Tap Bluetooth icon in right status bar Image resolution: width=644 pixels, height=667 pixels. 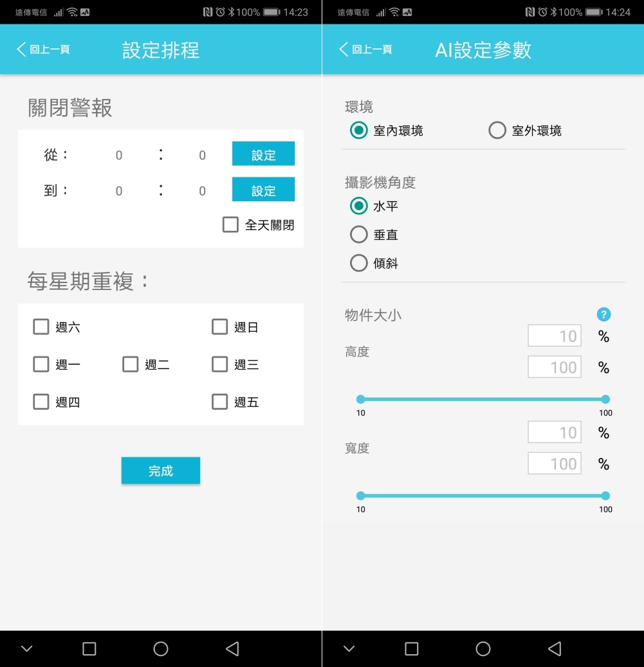(553, 12)
